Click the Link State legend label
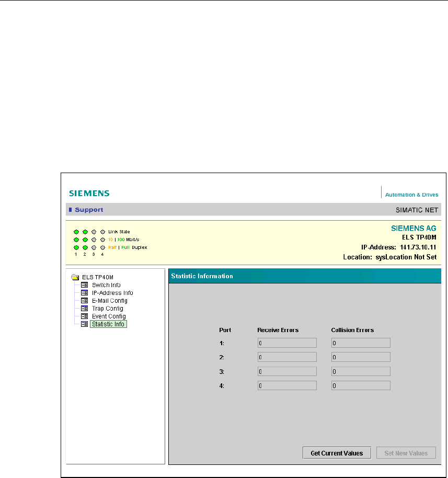This screenshot has height=478, width=448. tap(119, 232)
